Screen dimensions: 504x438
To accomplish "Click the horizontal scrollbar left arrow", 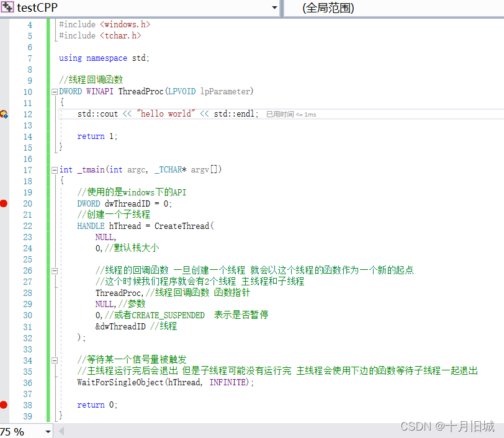I will coord(61,431).
